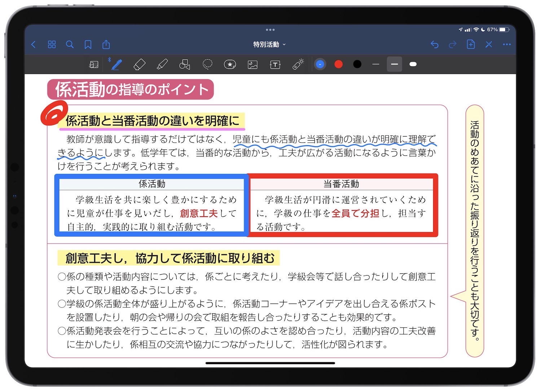Viewport: 541px width, 392px height.
Task: Open the Elements sticker tool
Action: [x=230, y=64]
